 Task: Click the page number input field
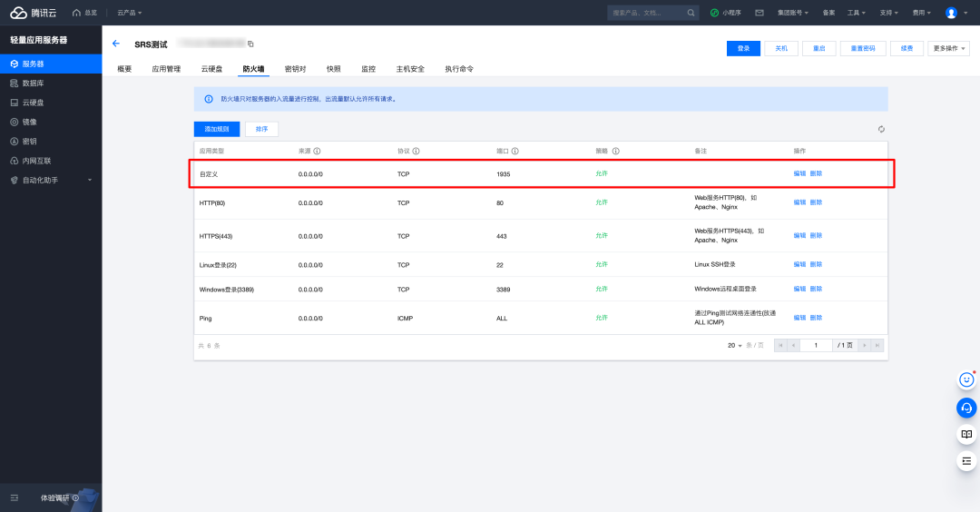[x=816, y=345]
